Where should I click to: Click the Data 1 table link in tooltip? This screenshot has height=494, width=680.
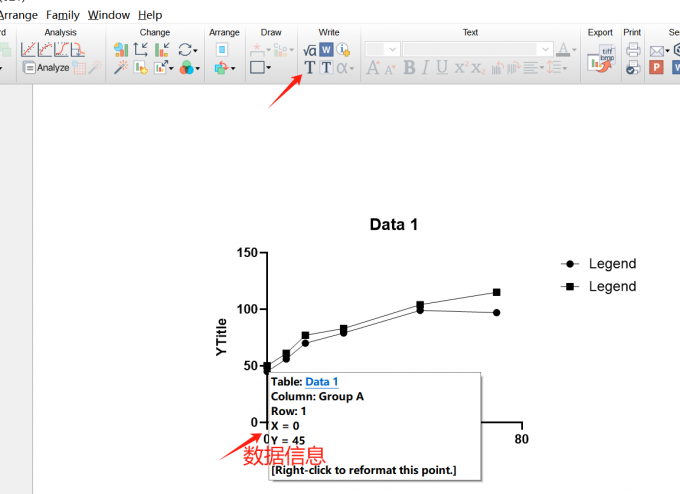click(x=321, y=382)
